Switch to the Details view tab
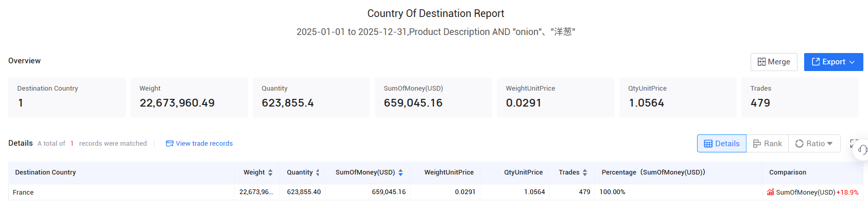The height and width of the screenshot is (208, 868). coord(722,144)
